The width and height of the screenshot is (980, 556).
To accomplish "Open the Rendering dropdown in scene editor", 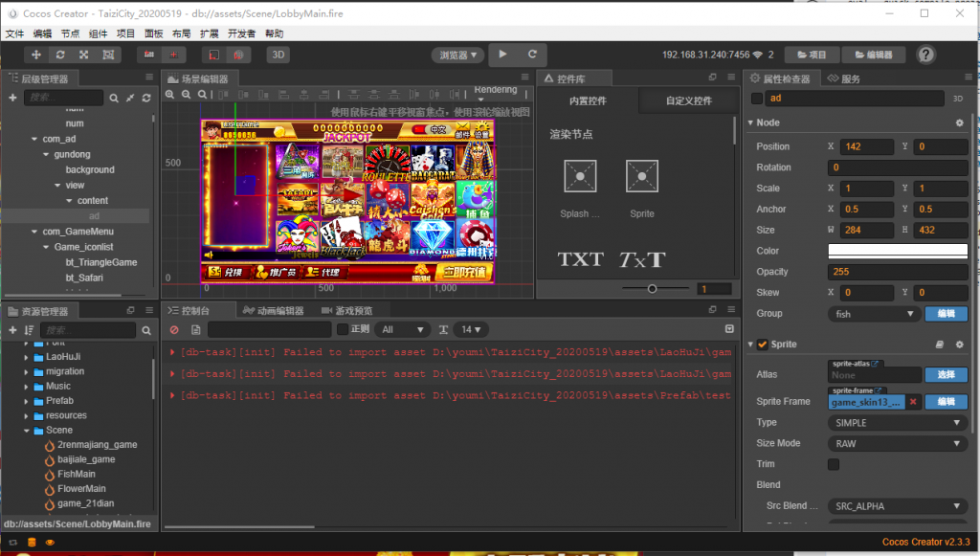I will pyautogui.click(x=496, y=93).
